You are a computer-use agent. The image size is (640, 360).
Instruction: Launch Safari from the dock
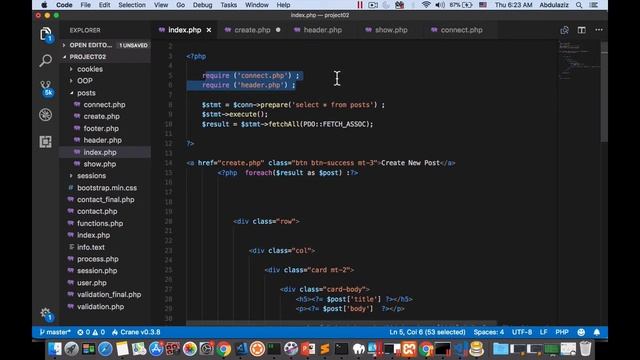click(x=105, y=349)
